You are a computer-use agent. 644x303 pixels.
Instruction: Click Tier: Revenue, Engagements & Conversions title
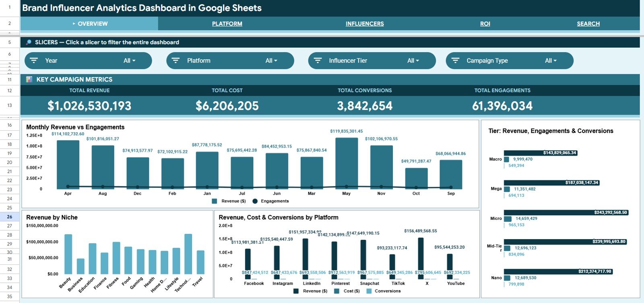coord(551,131)
